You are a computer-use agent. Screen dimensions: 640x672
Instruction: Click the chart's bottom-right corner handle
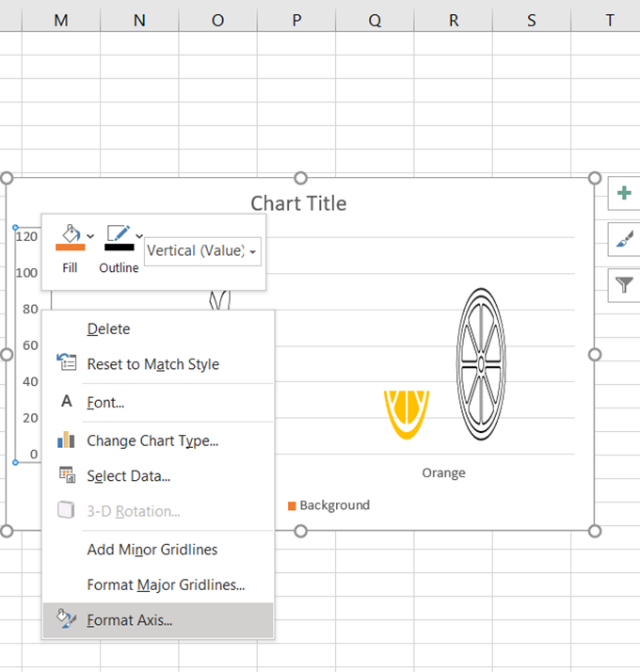(595, 532)
